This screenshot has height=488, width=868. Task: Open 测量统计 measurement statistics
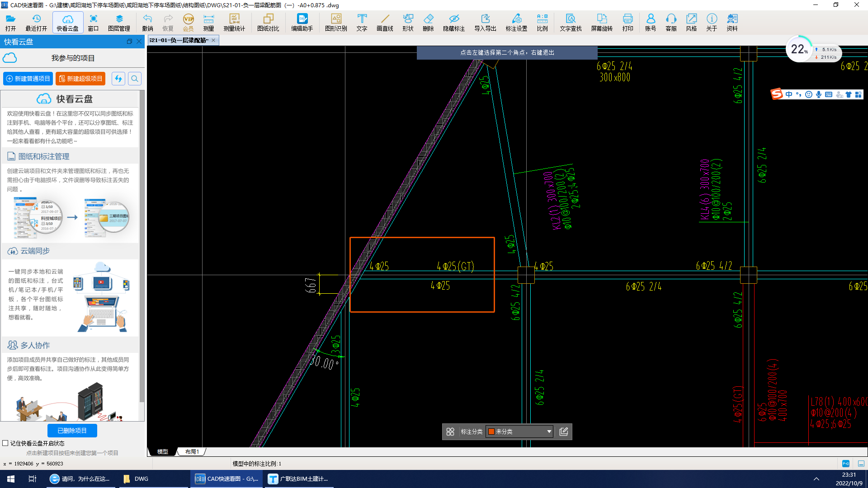pos(234,22)
